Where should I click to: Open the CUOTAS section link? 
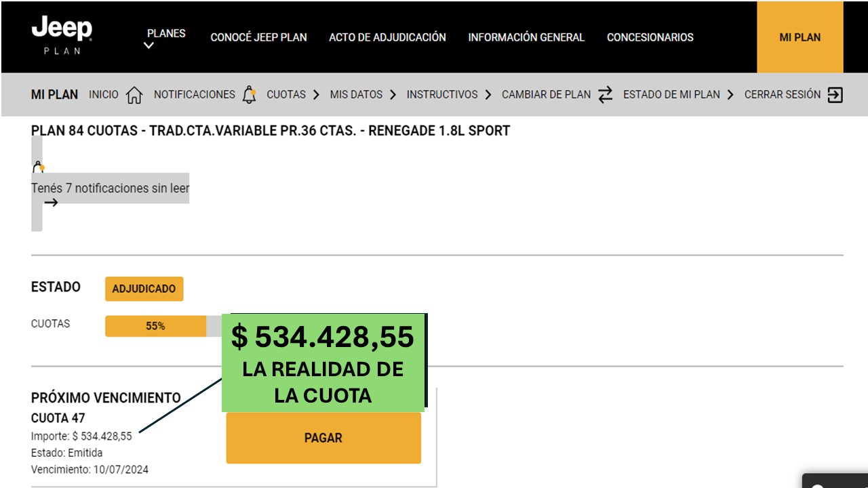tap(286, 95)
